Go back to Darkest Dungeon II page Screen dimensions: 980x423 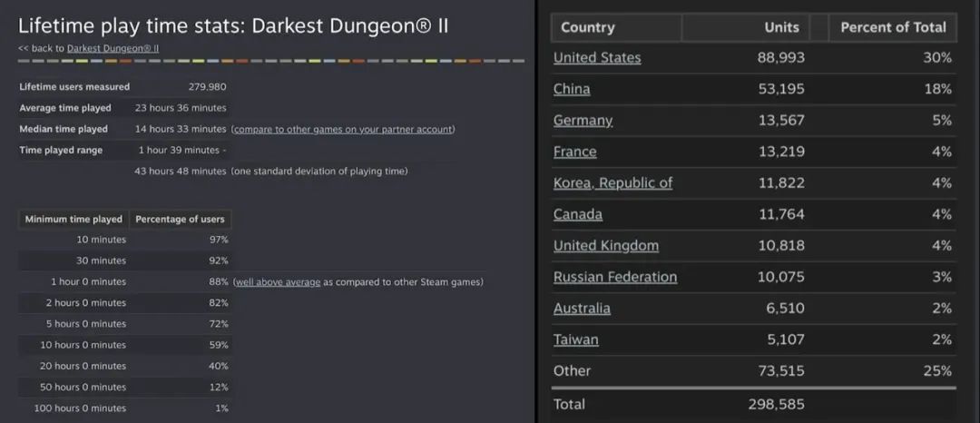113,47
